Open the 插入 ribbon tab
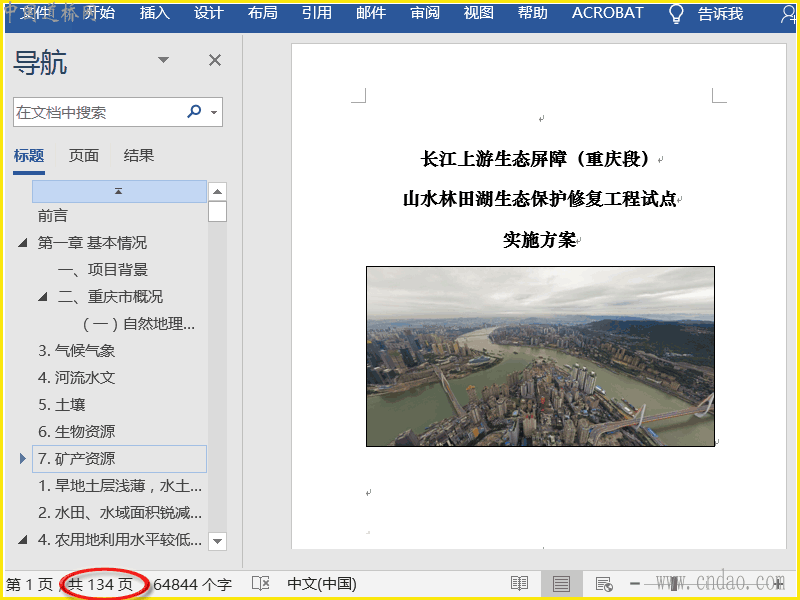 pyautogui.click(x=155, y=13)
